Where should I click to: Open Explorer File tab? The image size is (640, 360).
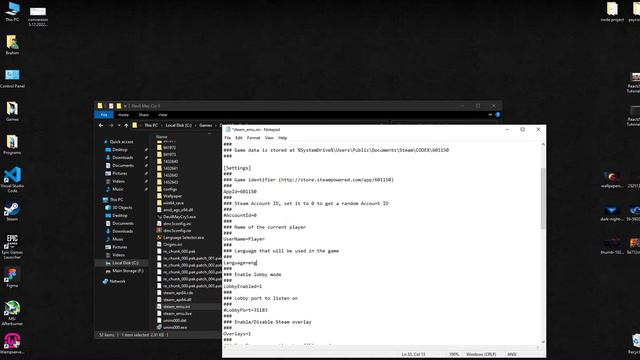pos(104,115)
